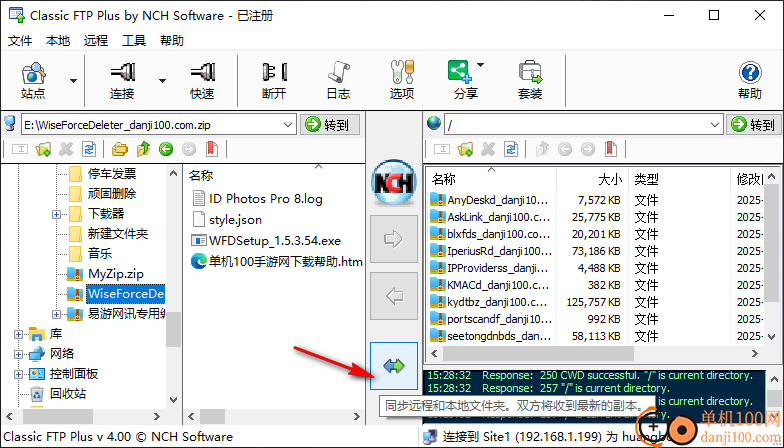Click the local rename icon

point(20,149)
